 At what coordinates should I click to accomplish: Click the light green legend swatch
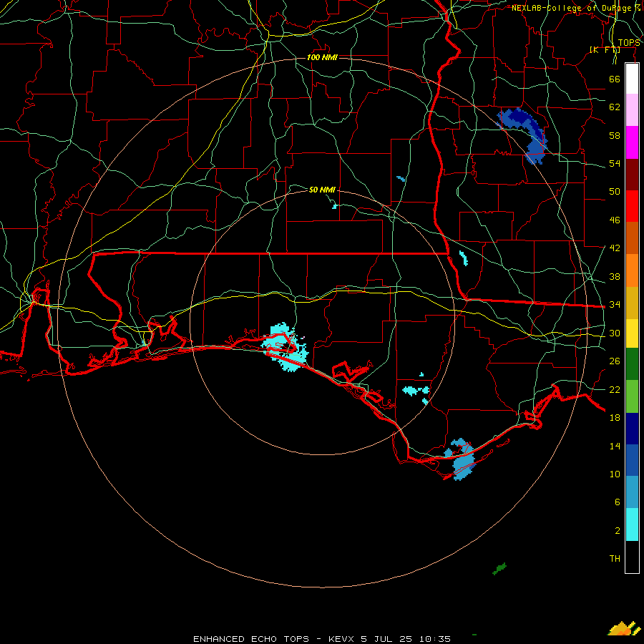pos(632,396)
